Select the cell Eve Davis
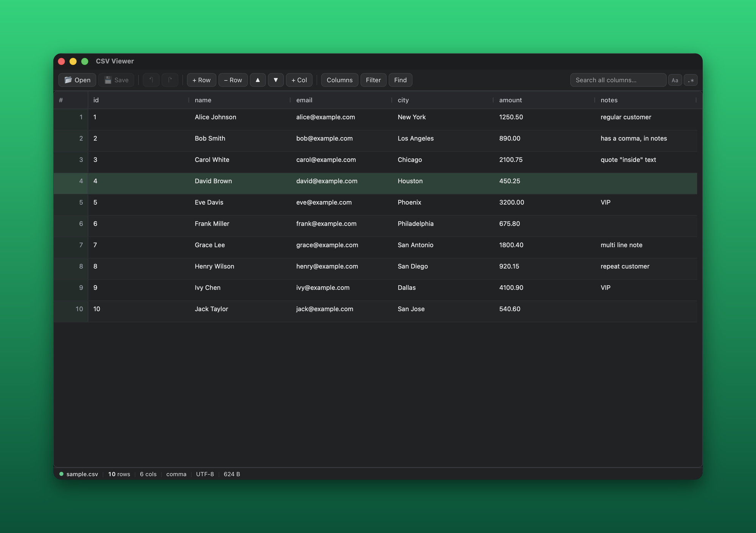The image size is (756, 533). tap(240, 205)
